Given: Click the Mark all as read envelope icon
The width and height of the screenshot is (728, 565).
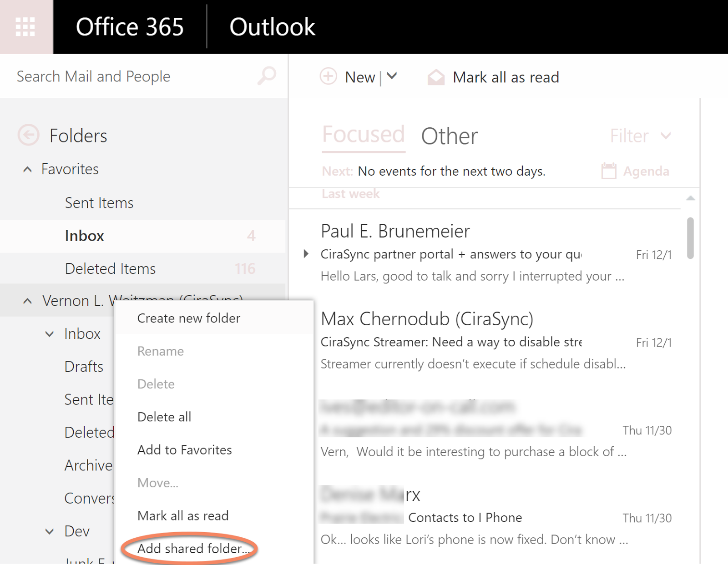Looking at the screenshot, I should (436, 77).
